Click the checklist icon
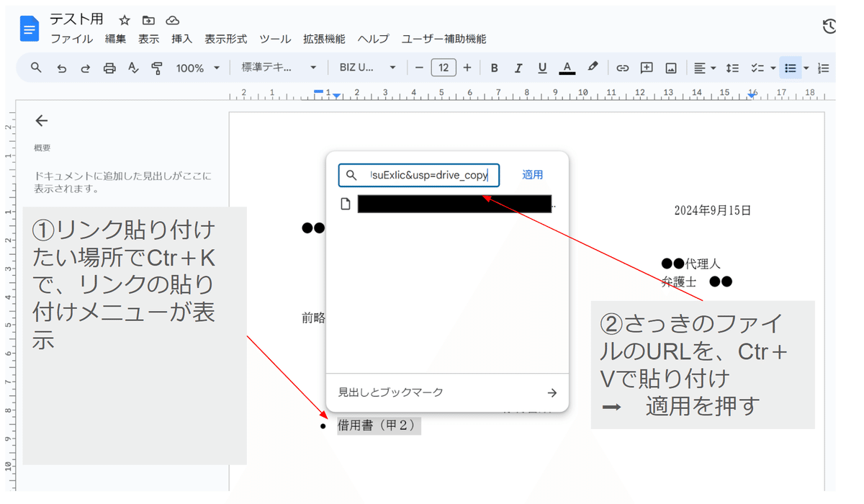 coord(757,68)
